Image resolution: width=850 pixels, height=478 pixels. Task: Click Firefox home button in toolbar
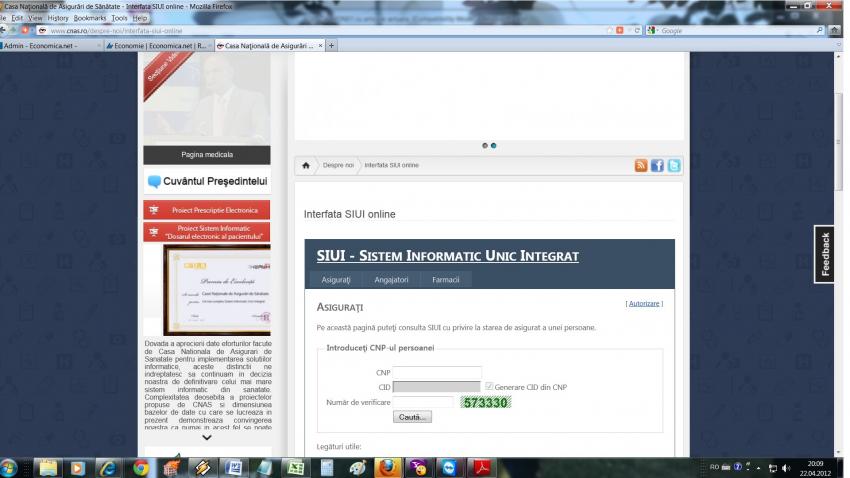click(835, 30)
